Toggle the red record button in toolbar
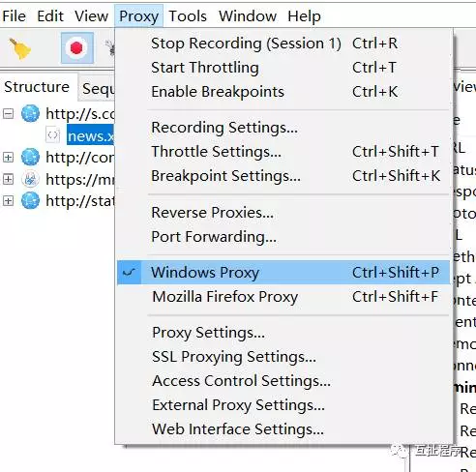The image size is (476, 472). [x=77, y=47]
